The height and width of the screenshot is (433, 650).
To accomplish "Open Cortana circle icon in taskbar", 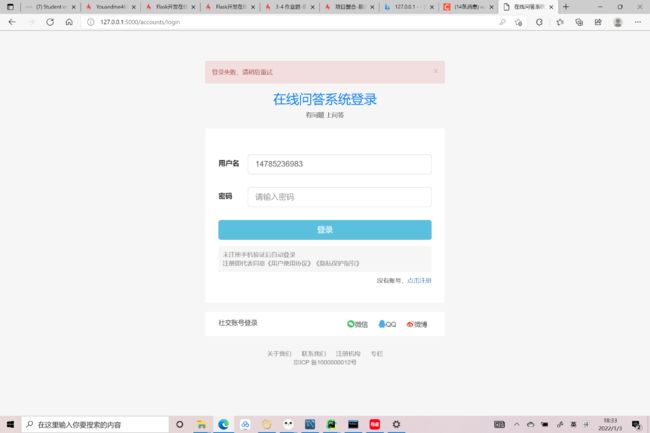I will [x=179, y=424].
